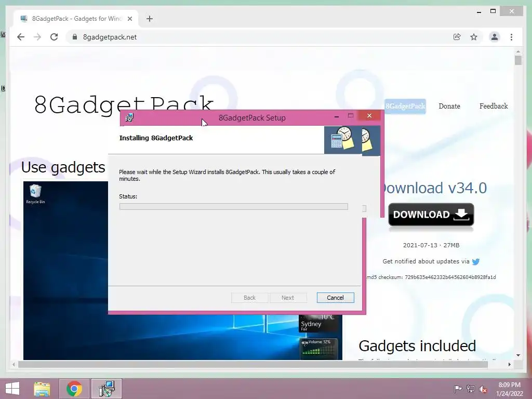
Task: Click the black DOWNLOAD button
Action: tap(431, 215)
